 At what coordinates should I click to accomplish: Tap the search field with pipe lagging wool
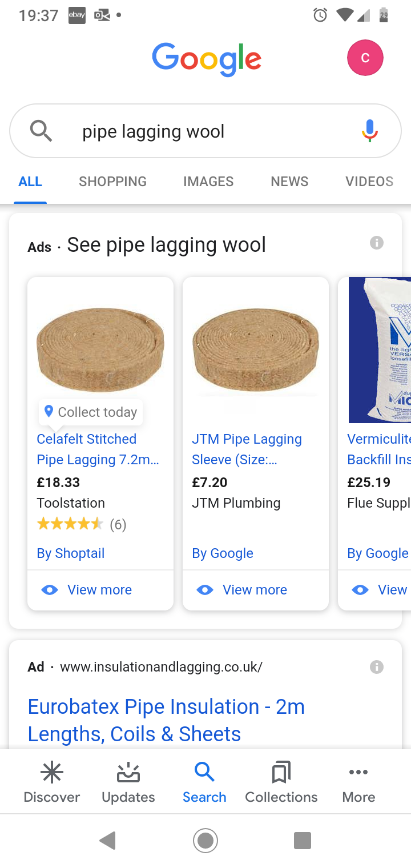pos(205,132)
